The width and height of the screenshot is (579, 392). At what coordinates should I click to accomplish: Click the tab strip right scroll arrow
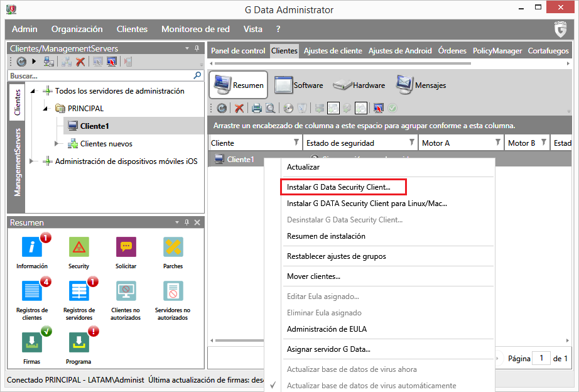pos(568,63)
